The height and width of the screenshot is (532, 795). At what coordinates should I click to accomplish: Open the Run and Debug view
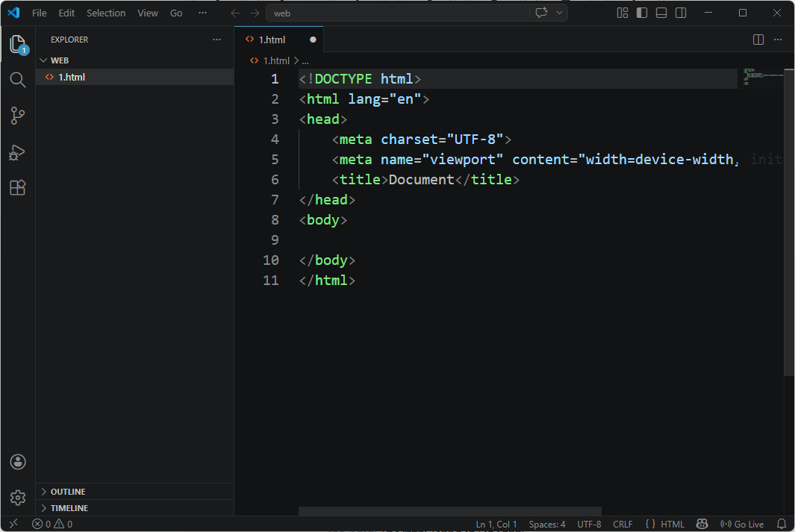click(x=18, y=152)
